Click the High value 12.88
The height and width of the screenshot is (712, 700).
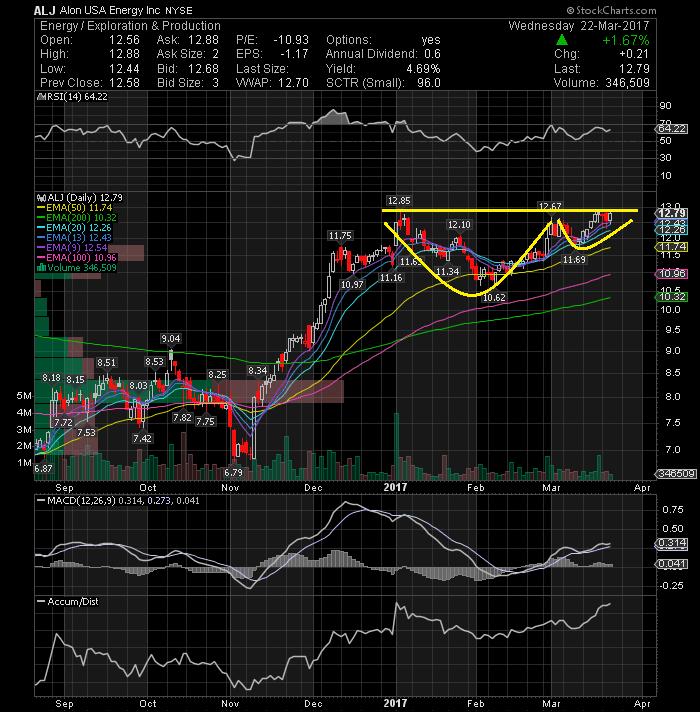click(124, 54)
